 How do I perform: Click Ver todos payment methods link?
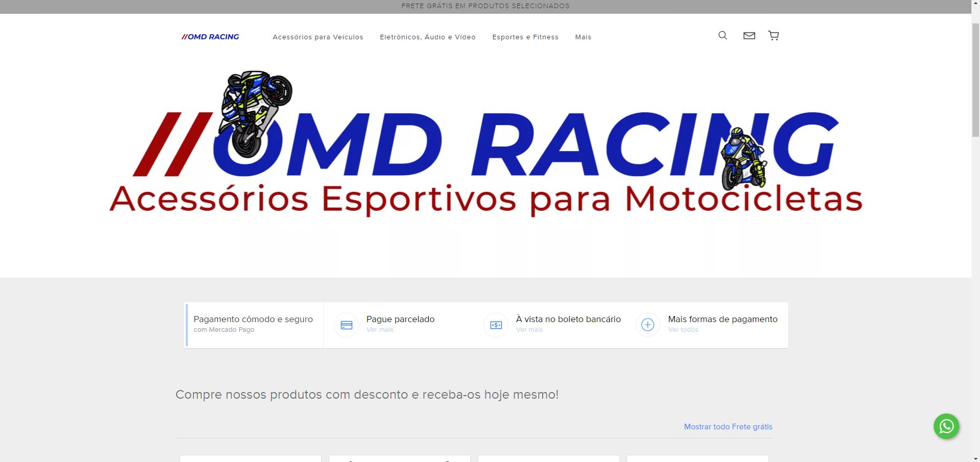tap(683, 330)
